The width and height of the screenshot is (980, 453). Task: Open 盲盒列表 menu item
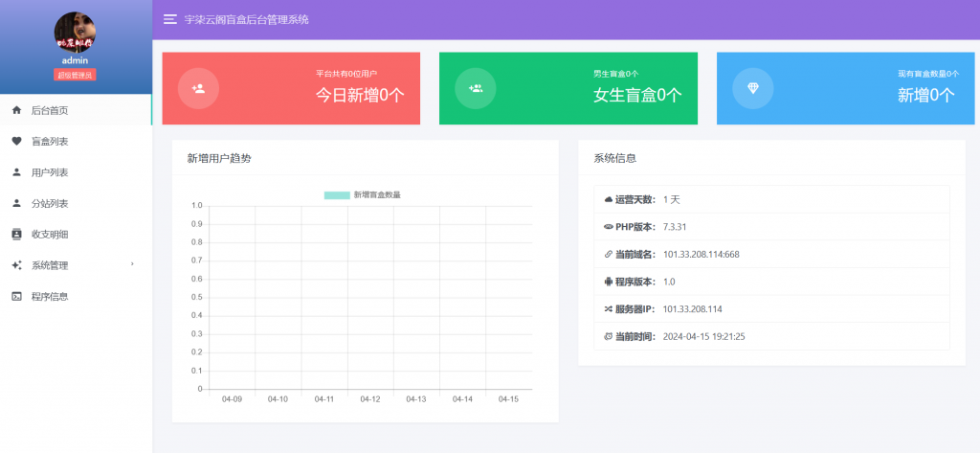[76, 142]
